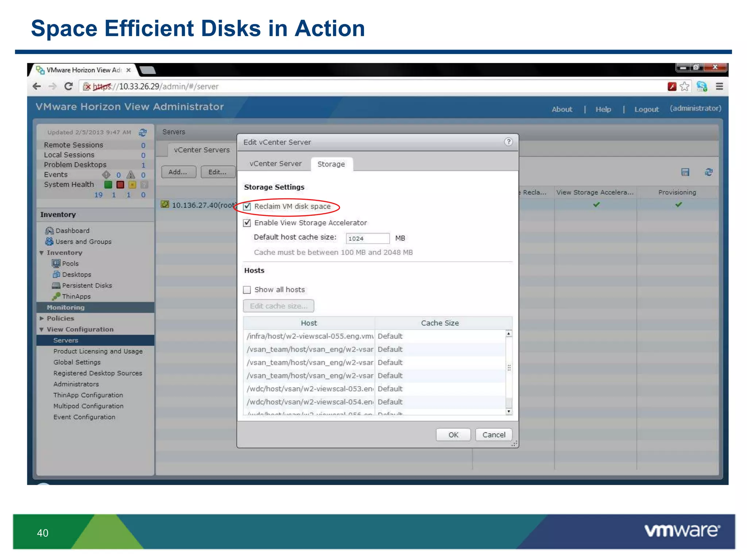Click the VMware Horizon View browser tab

click(84, 70)
